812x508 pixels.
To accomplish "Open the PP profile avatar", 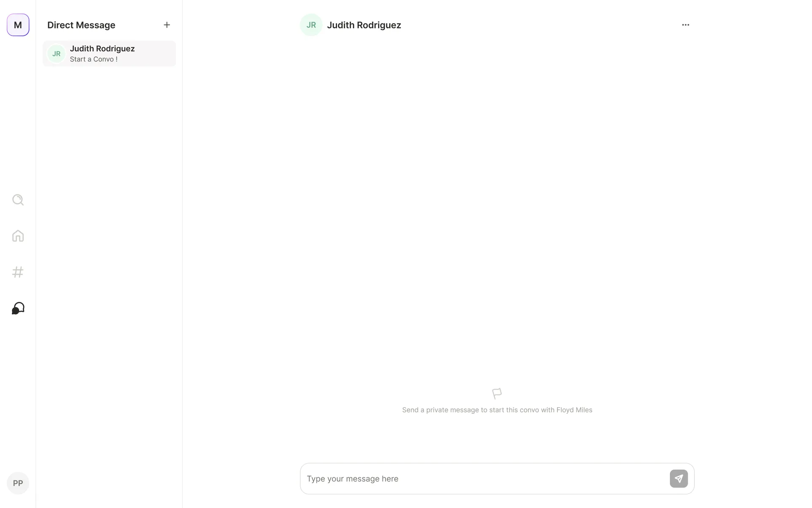I will pos(18,483).
